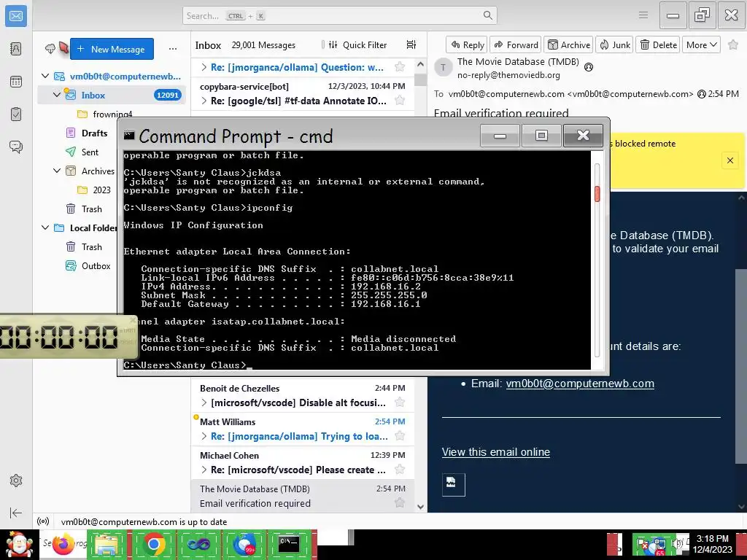Viewport: 747px width, 560px height.
Task: Click the Forward button
Action: point(516,44)
